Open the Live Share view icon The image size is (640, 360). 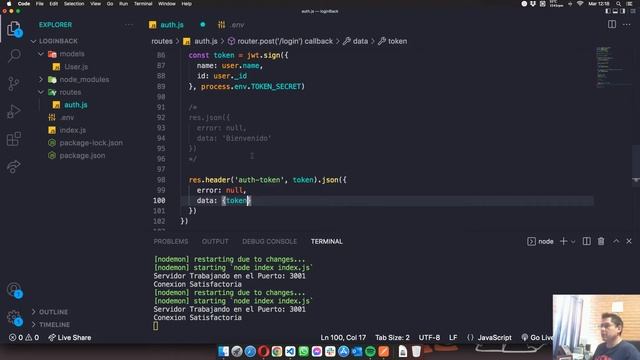(x=14, y=167)
